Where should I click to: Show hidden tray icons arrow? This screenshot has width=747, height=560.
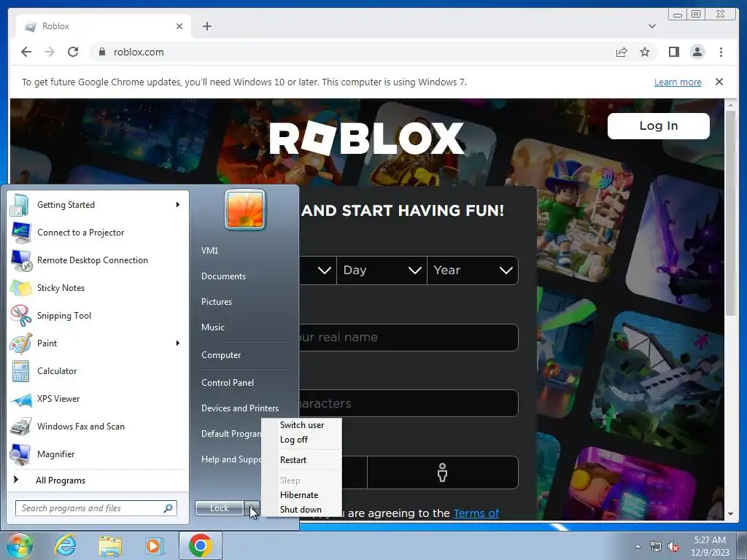(x=638, y=546)
